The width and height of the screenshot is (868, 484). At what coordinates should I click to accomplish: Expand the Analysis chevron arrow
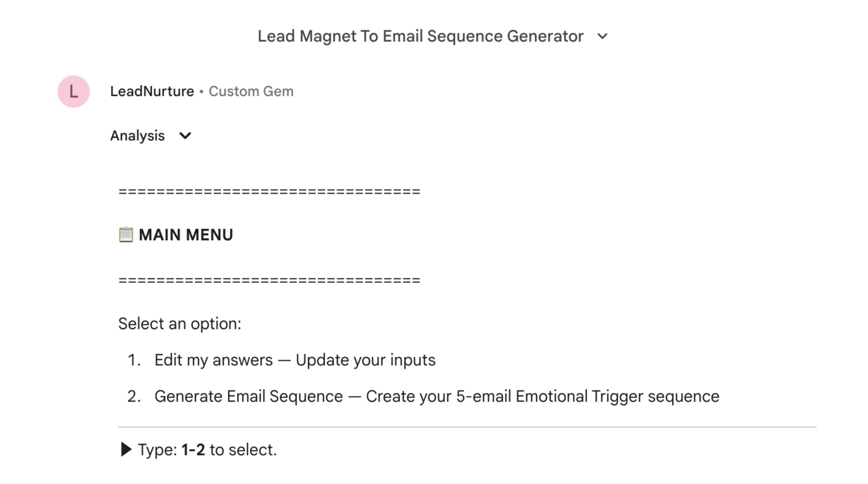click(185, 136)
